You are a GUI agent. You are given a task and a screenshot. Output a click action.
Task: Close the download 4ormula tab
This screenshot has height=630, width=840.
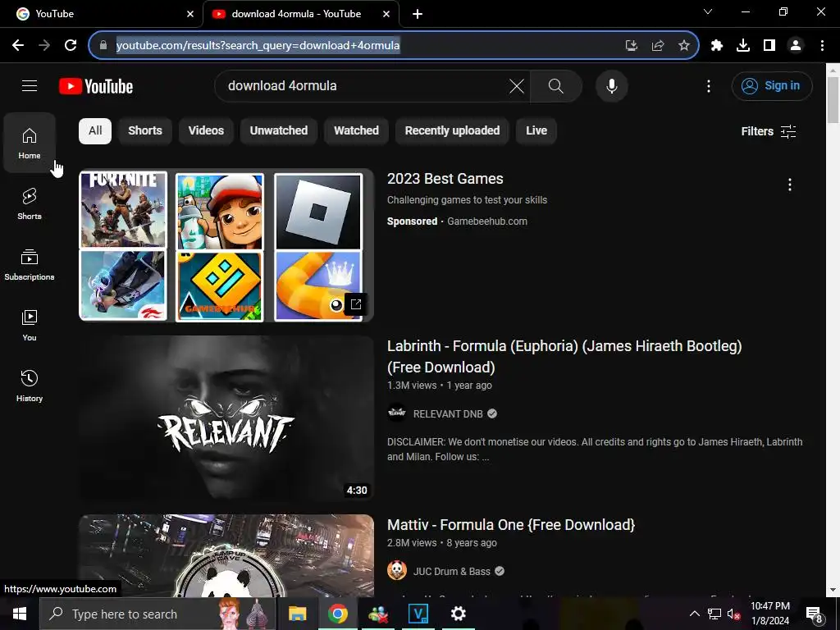[x=386, y=14]
